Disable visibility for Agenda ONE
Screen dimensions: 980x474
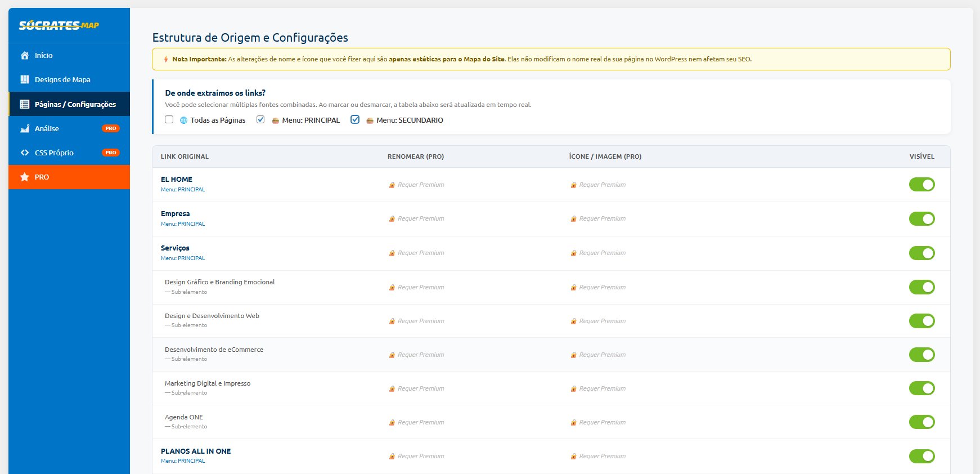pos(921,422)
